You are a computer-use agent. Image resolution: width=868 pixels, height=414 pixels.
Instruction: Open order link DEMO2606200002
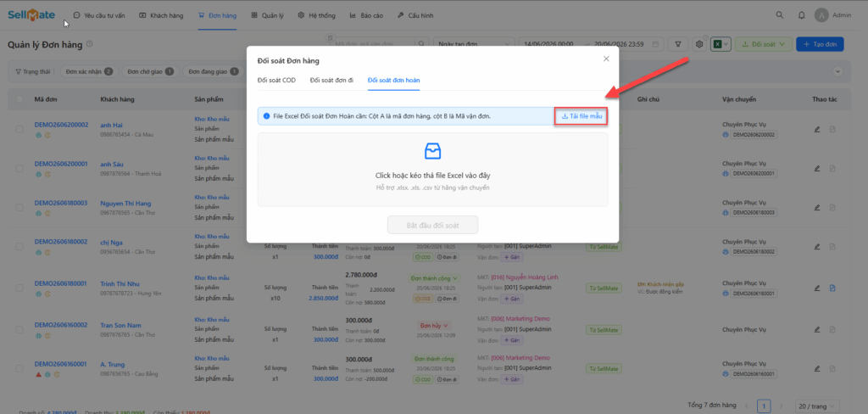[x=61, y=125]
